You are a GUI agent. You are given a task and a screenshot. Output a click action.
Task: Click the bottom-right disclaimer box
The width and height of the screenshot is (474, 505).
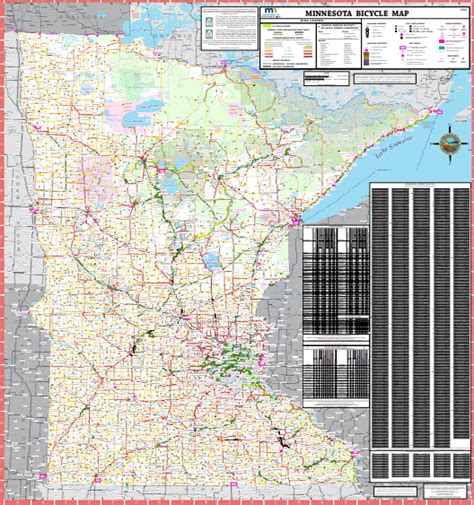click(445, 491)
